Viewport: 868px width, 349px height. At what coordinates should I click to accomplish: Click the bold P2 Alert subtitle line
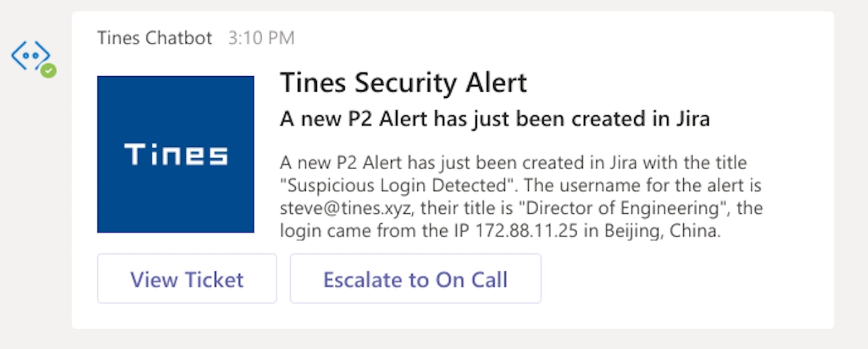tap(494, 118)
